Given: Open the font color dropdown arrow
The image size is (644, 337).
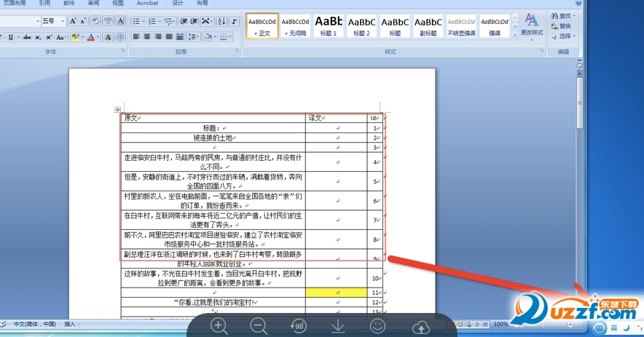Looking at the screenshot, I should click(98, 37).
